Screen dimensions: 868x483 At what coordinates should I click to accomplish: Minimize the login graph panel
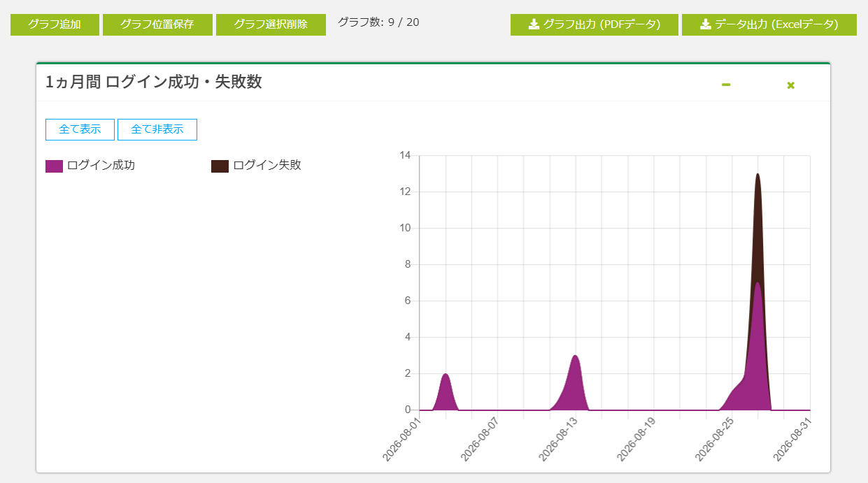coord(726,85)
